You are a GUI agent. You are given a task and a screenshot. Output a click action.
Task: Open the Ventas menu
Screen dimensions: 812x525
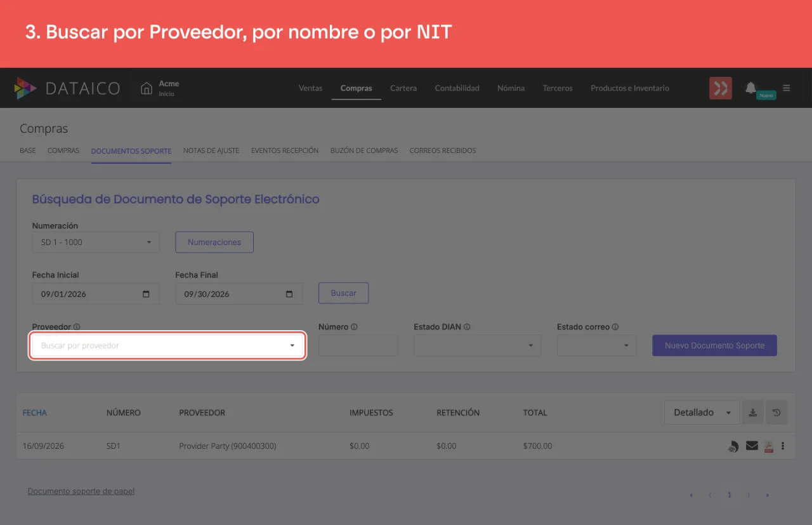[x=311, y=88]
